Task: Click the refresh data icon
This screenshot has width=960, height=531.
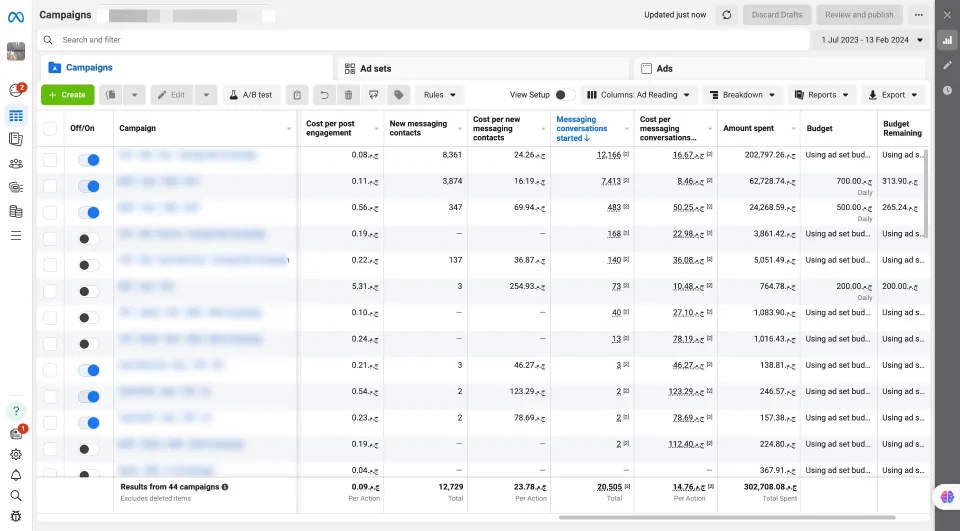Action: click(x=727, y=15)
